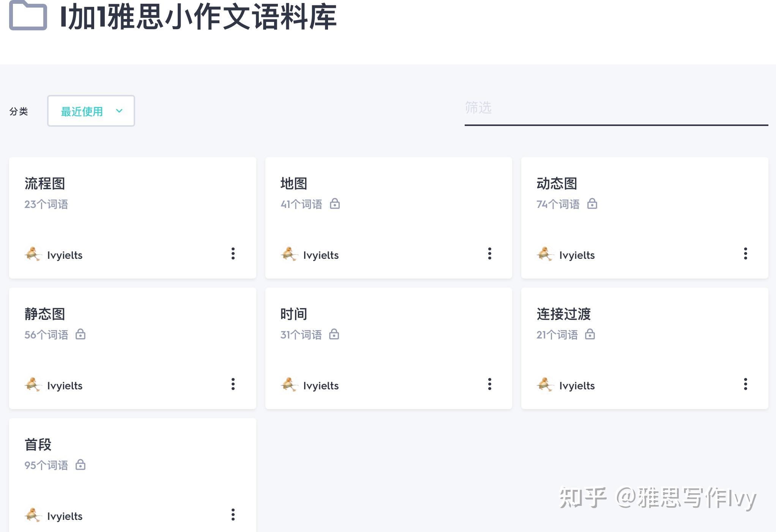Open the three-dot menu on 流程图 card
Screen dimensions: 776x532
233,253
